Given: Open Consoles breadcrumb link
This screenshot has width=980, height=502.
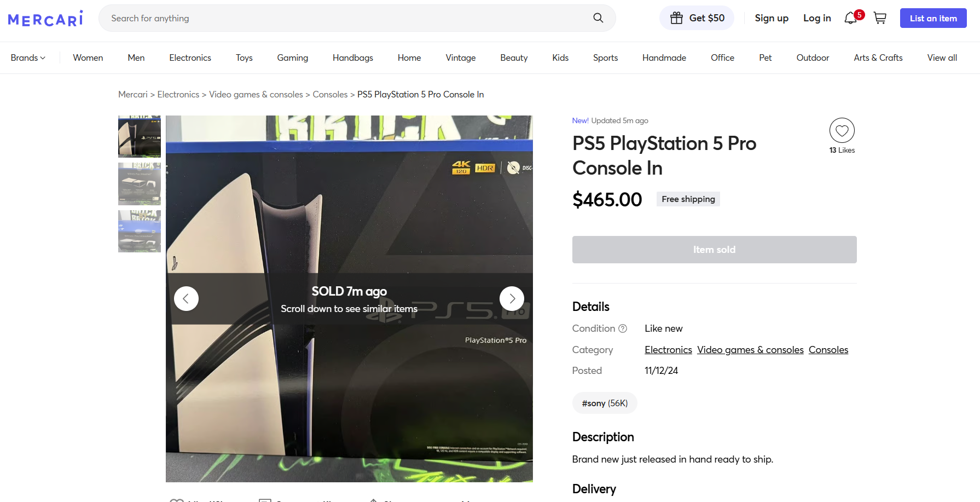Looking at the screenshot, I should click(x=330, y=94).
